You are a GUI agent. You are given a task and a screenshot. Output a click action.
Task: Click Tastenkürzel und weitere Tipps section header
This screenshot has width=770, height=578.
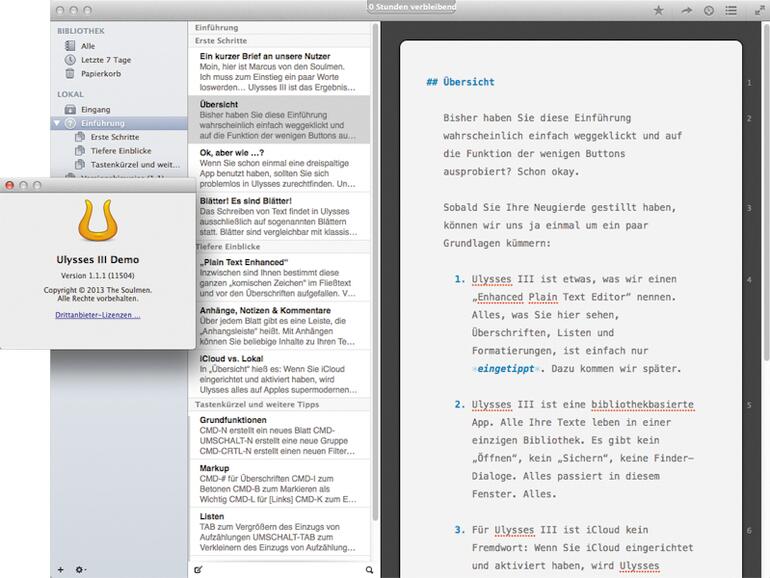pyautogui.click(x=279, y=404)
